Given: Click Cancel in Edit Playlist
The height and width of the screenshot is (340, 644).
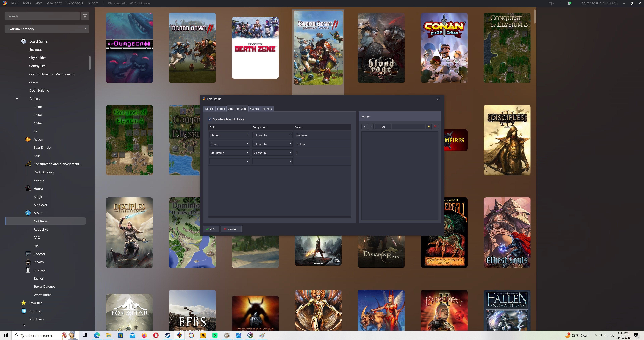Looking at the screenshot, I should click(231, 229).
